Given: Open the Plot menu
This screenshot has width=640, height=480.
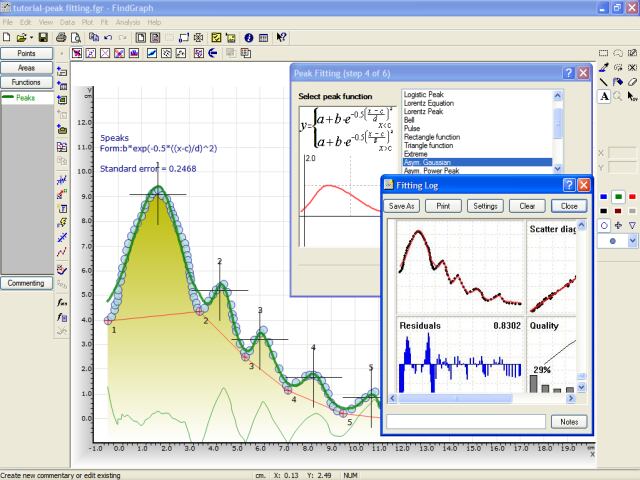Looking at the screenshot, I should coord(87,22).
